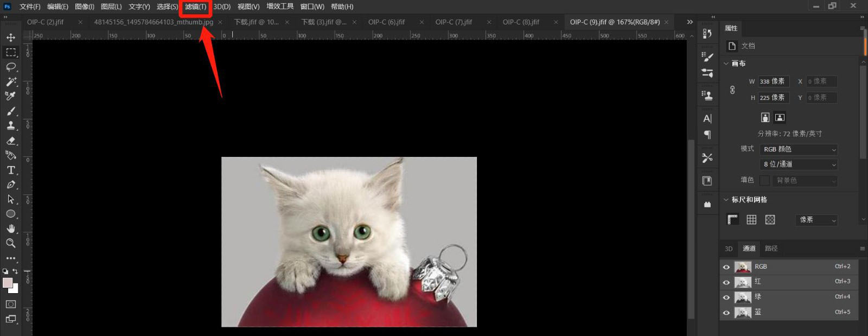868x336 pixels.
Task: Switch to the OIP-C (6).jfif tab
Action: click(x=386, y=22)
